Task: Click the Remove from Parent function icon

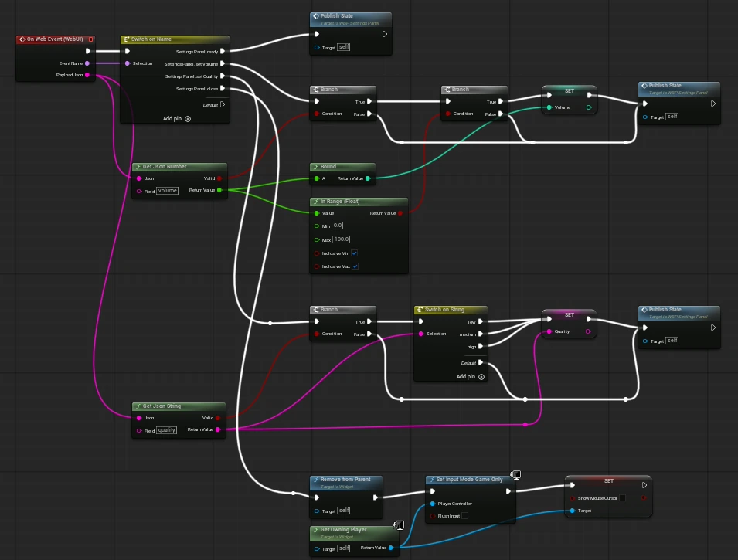Action: (x=316, y=480)
